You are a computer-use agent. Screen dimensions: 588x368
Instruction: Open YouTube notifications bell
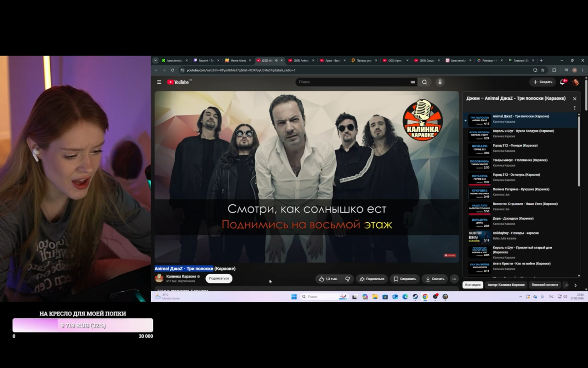point(563,82)
